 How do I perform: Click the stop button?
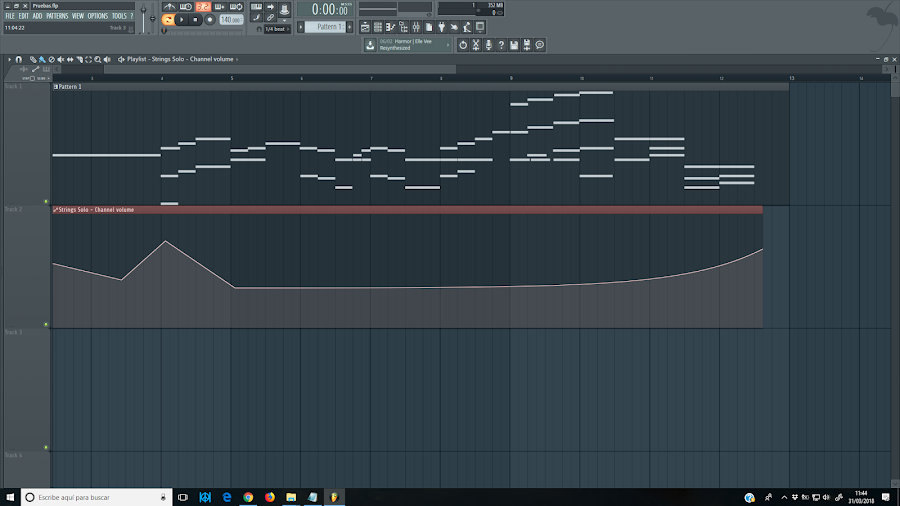tap(195, 20)
